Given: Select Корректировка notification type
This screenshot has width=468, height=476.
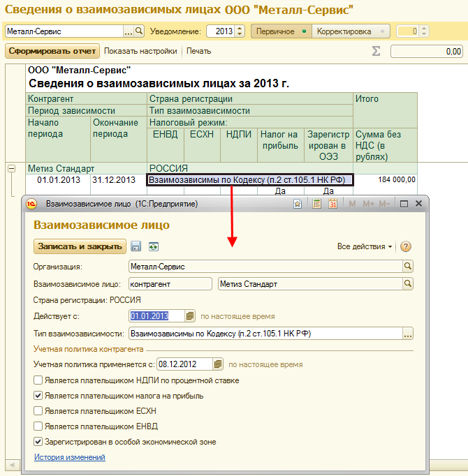Looking at the screenshot, I should click(x=351, y=31).
